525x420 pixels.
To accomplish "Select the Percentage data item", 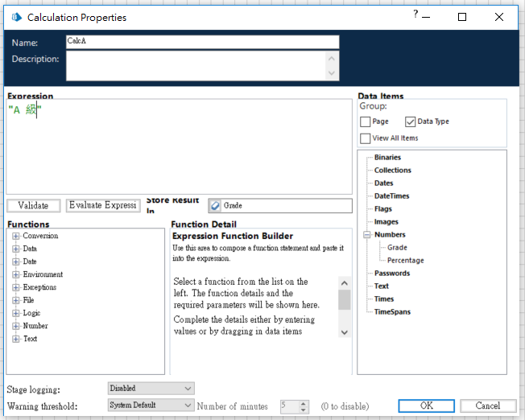I will (406, 261).
